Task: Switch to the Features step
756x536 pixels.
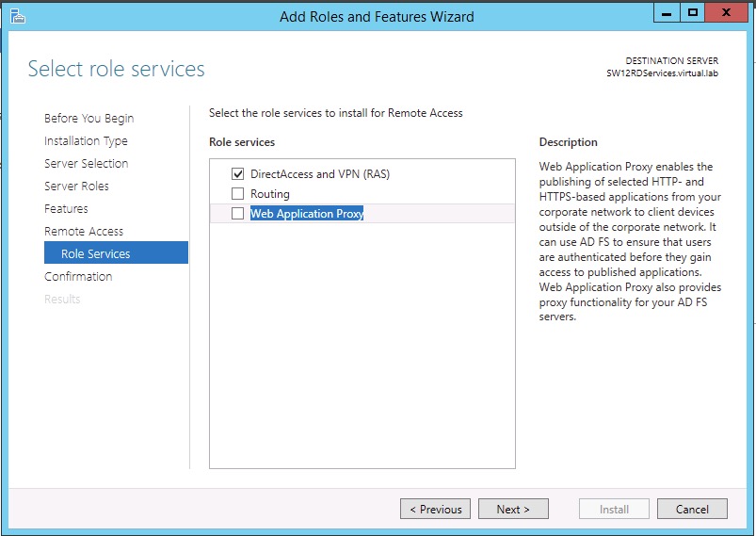Action: click(x=66, y=208)
